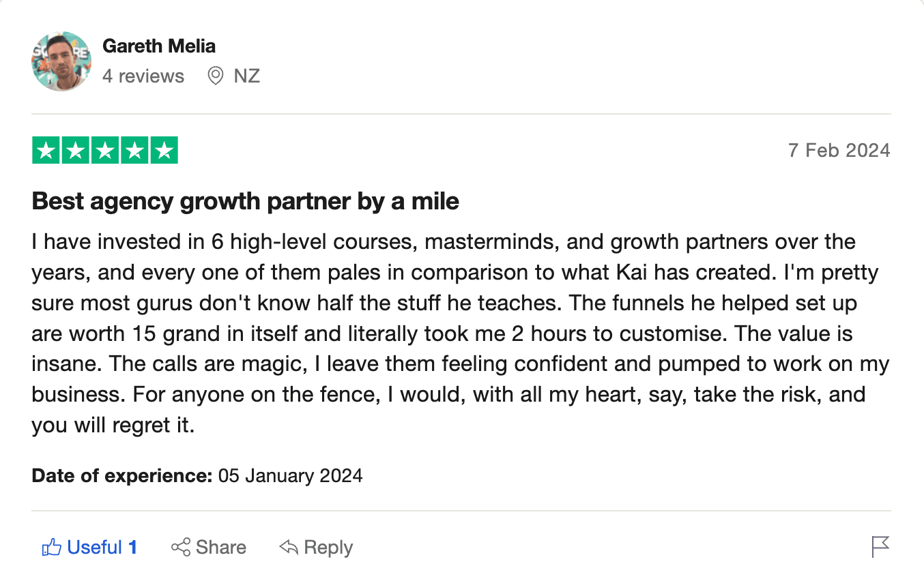The image size is (924, 566).
Task: Click the fifth green rating star
Action: (x=164, y=151)
